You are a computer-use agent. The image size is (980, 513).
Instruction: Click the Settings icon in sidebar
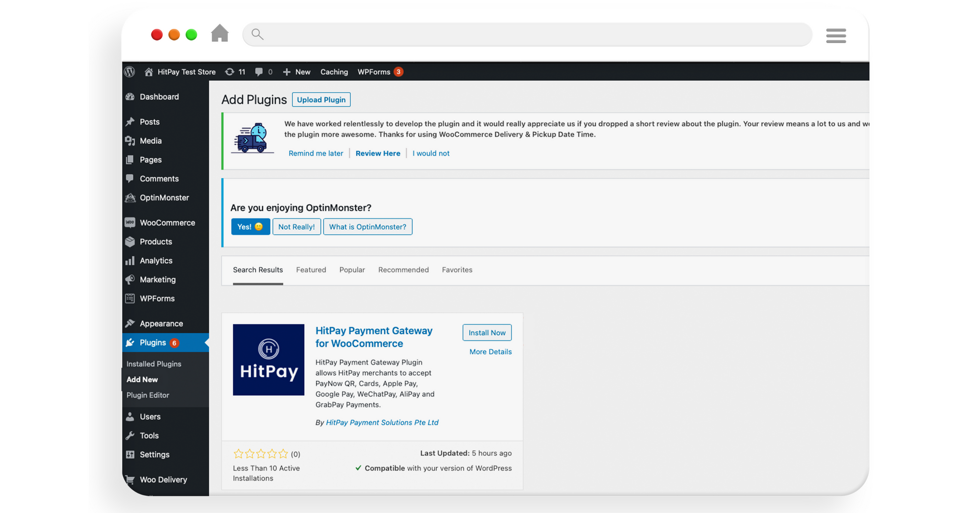click(130, 454)
